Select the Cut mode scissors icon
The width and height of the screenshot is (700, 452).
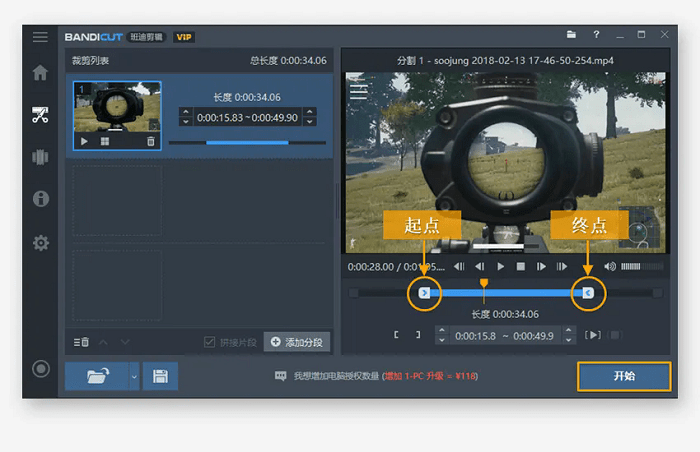[x=40, y=115]
